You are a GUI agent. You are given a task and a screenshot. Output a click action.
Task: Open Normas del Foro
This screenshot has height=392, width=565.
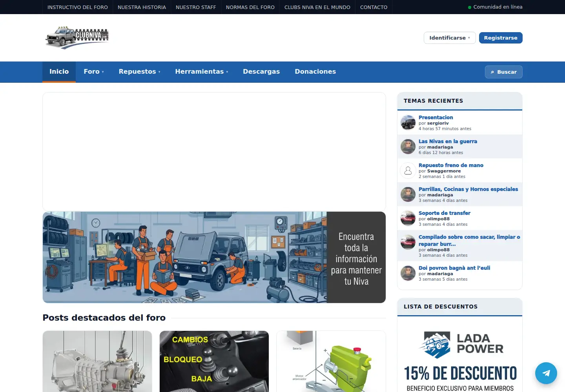pyautogui.click(x=250, y=7)
